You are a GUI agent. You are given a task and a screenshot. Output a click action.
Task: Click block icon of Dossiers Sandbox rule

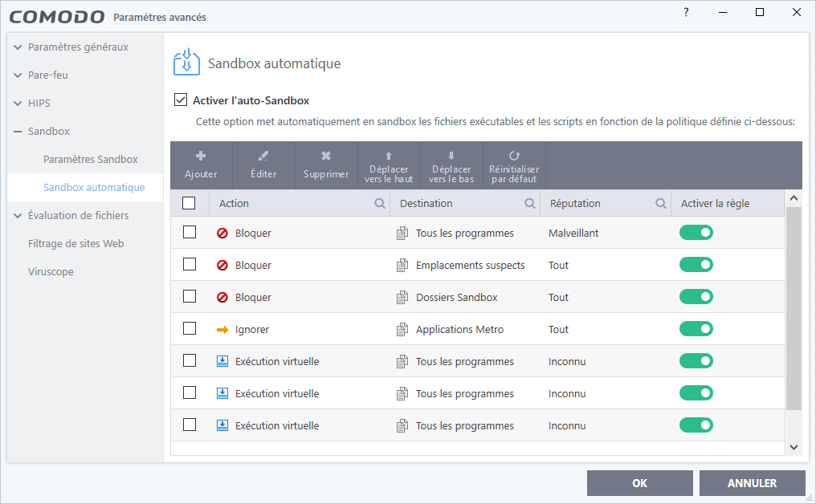point(222,298)
